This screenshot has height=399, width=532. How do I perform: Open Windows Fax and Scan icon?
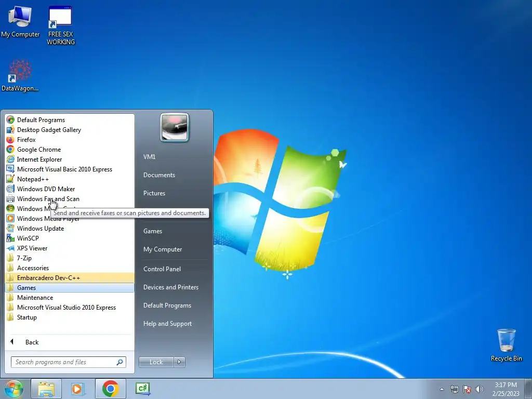(x=10, y=199)
